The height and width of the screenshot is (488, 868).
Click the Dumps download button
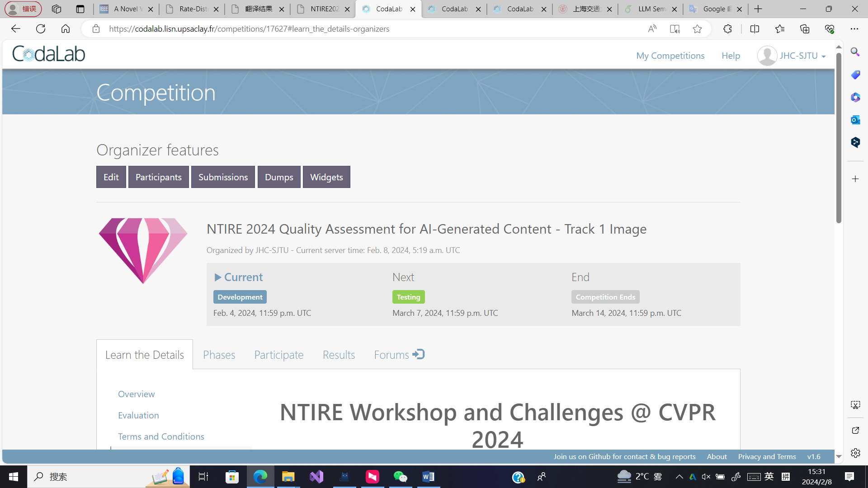click(279, 176)
